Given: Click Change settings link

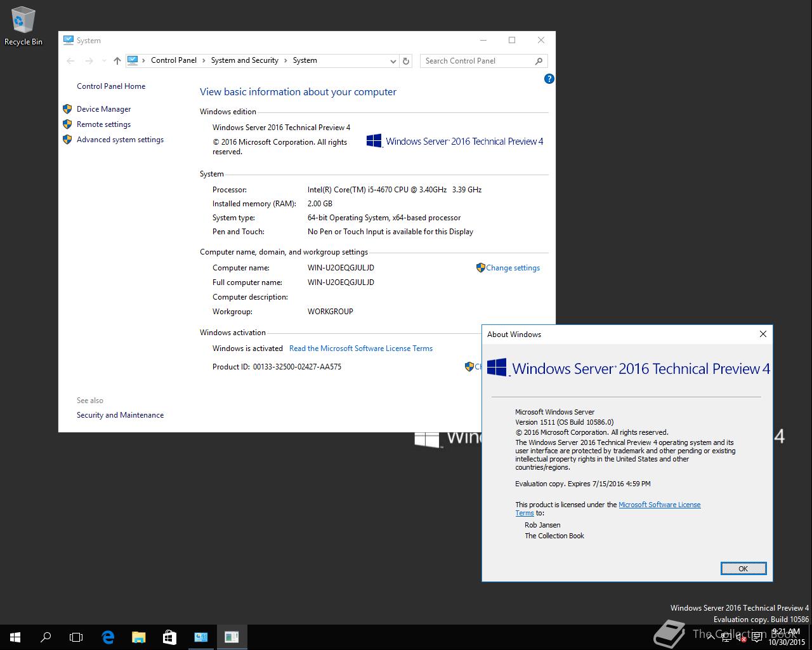Looking at the screenshot, I should coord(513,268).
